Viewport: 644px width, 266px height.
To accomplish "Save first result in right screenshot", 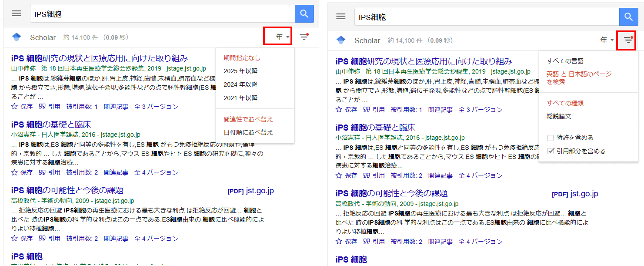I will 346,109.
